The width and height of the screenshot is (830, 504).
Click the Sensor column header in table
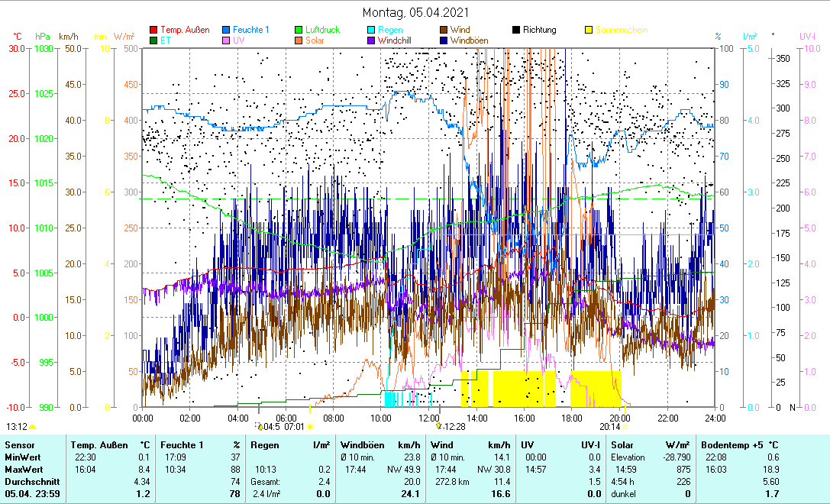click(x=19, y=444)
